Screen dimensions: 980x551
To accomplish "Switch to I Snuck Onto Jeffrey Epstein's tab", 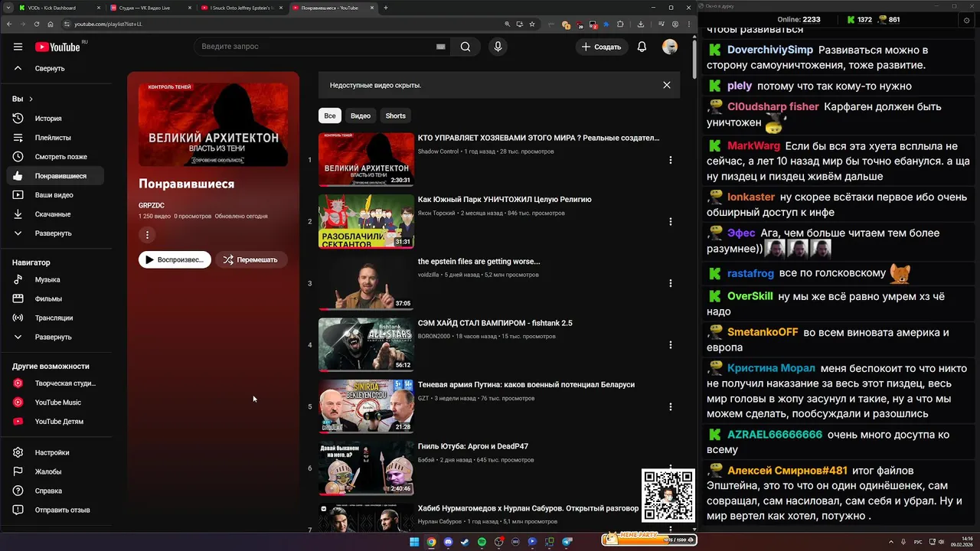I will click(x=241, y=8).
